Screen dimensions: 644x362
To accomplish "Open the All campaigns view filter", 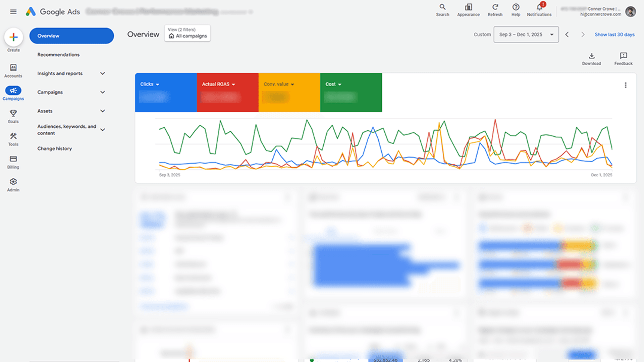I will click(x=187, y=33).
